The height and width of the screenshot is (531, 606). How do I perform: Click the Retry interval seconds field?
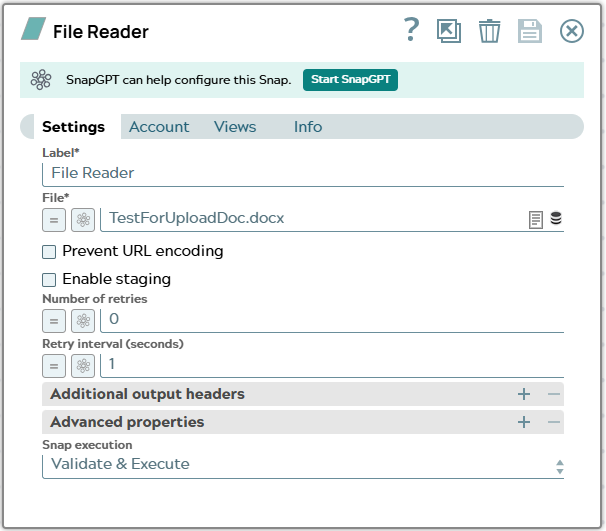point(332,365)
